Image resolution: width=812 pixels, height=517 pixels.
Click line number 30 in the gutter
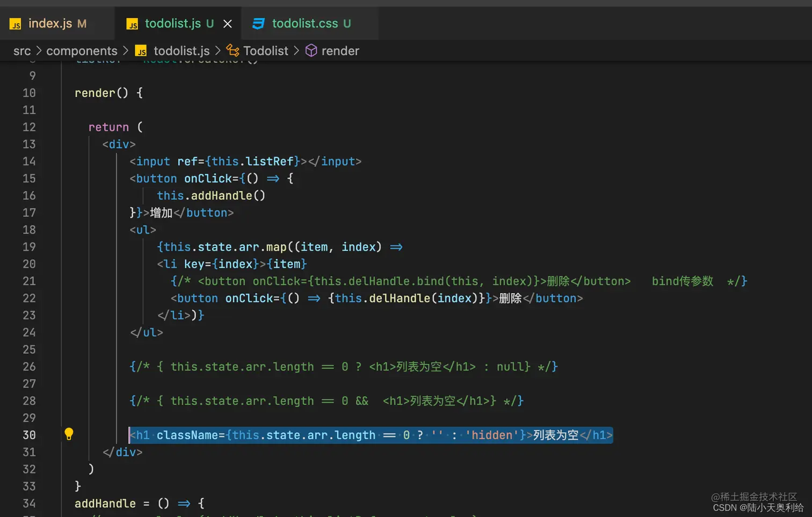pos(29,435)
